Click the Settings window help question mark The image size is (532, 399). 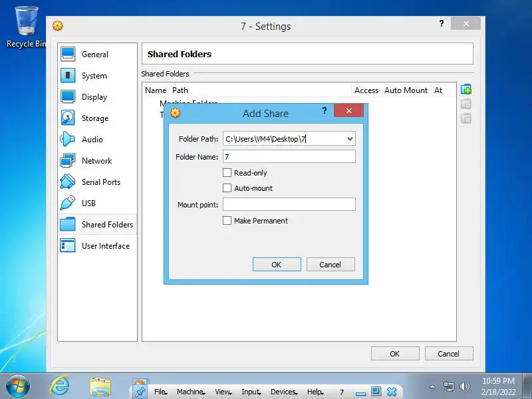point(441,23)
